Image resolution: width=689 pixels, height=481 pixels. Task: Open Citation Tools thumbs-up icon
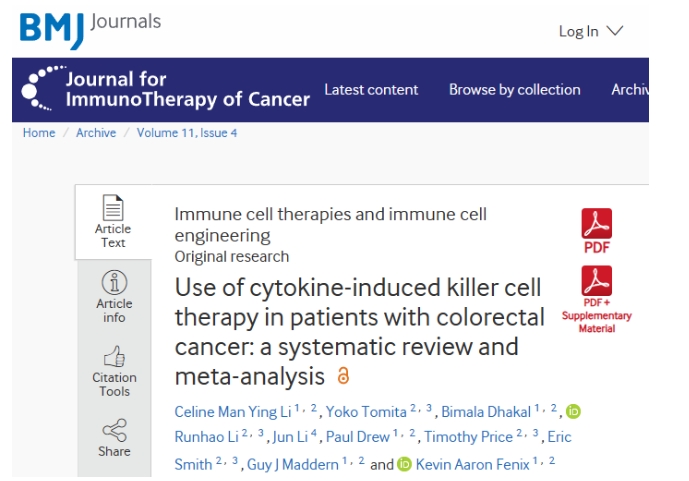coord(114,356)
